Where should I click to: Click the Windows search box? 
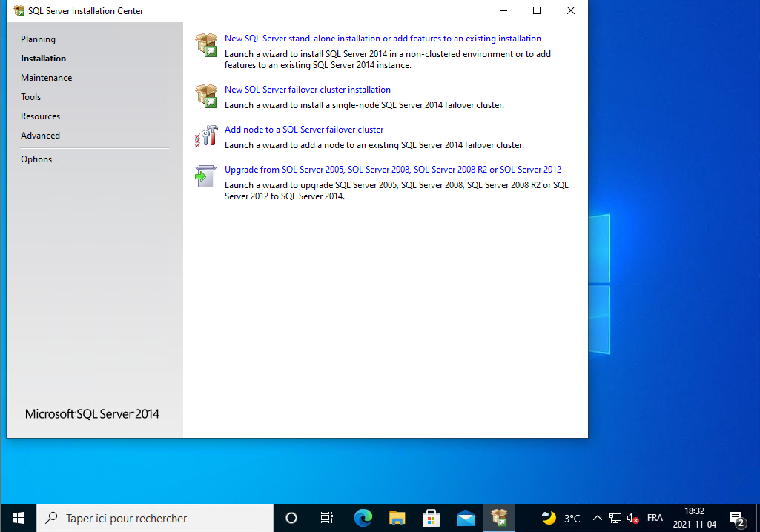(x=154, y=518)
